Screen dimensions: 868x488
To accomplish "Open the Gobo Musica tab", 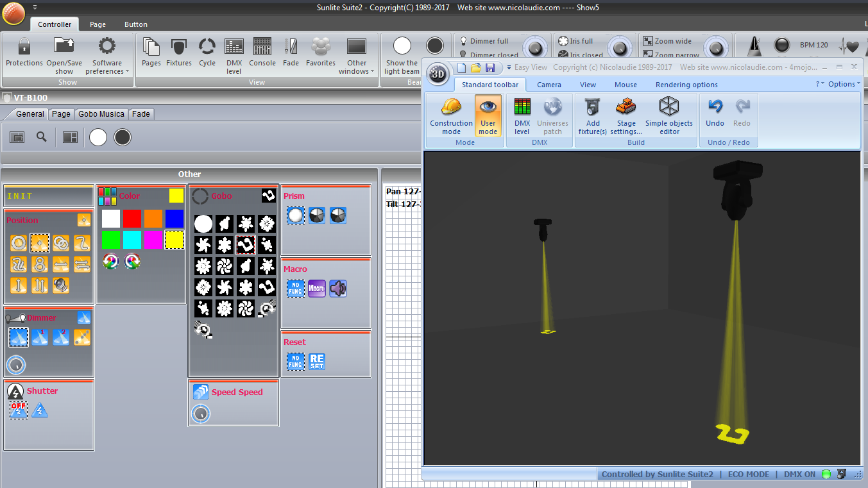I will 101,114.
